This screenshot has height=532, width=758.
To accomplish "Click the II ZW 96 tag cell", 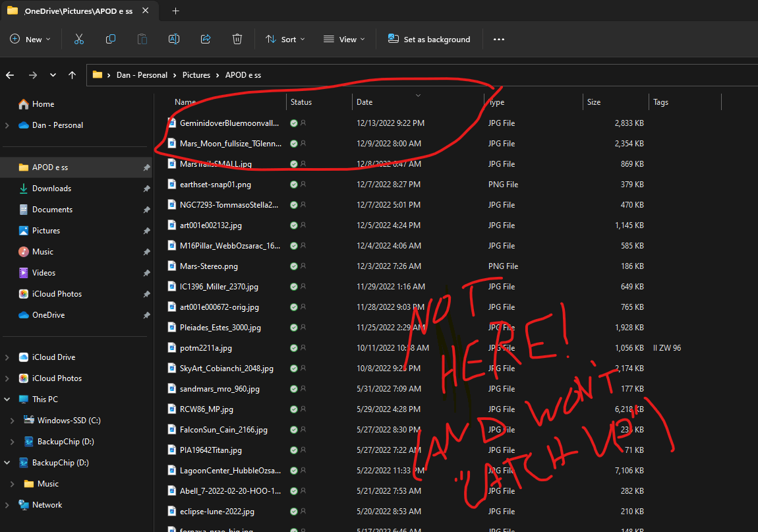I will coord(666,347).
